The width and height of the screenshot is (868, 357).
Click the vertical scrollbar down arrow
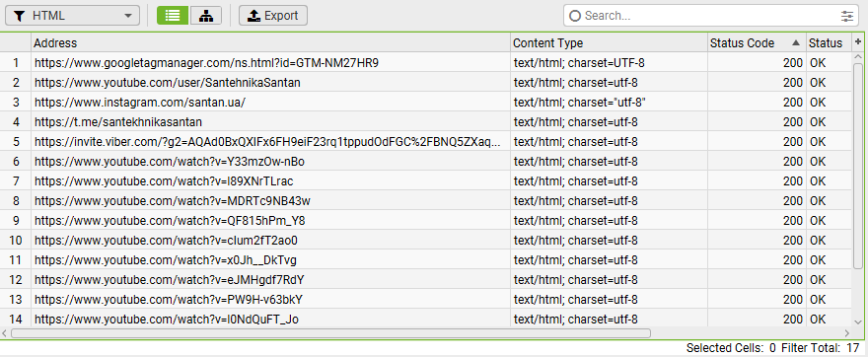858,321
